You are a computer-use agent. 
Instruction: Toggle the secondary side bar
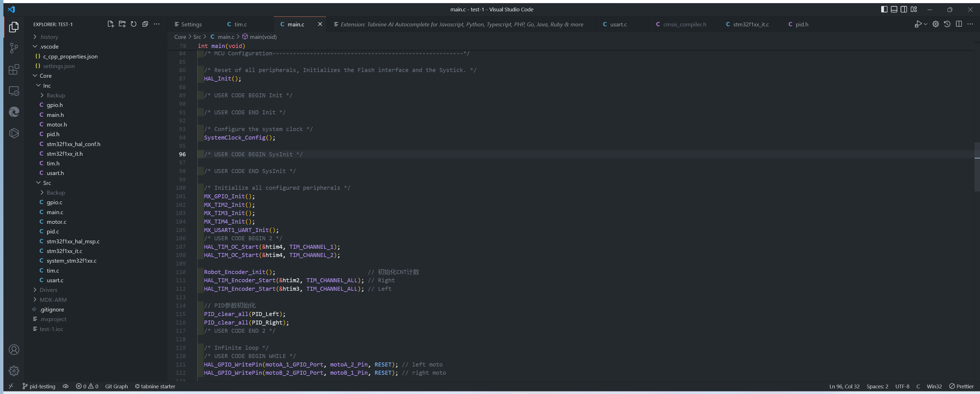904,9
